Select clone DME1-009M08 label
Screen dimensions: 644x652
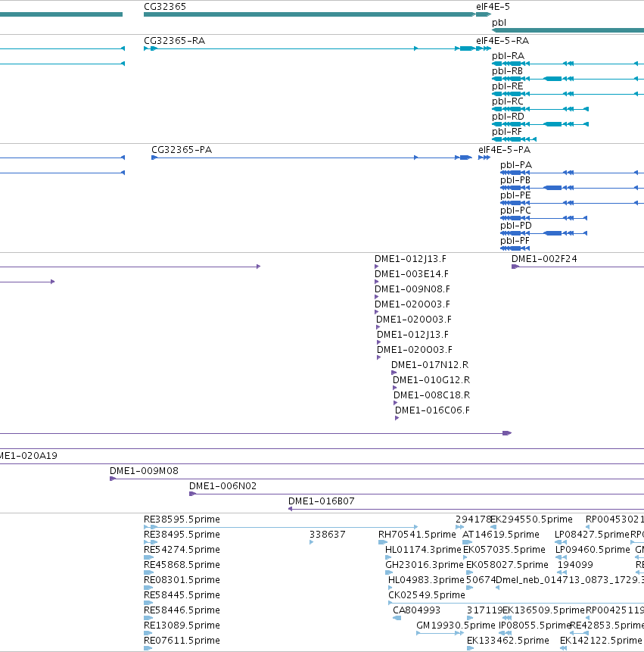coord(144,471)
